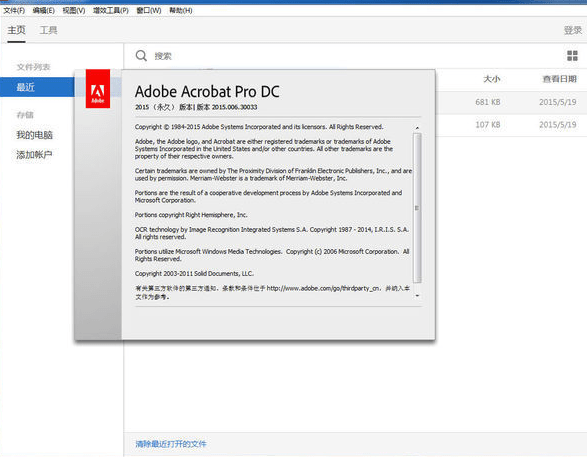Click the Adobe Acrobat Pro DC title
Screen dimensions: 587x457
coord(207,92)
